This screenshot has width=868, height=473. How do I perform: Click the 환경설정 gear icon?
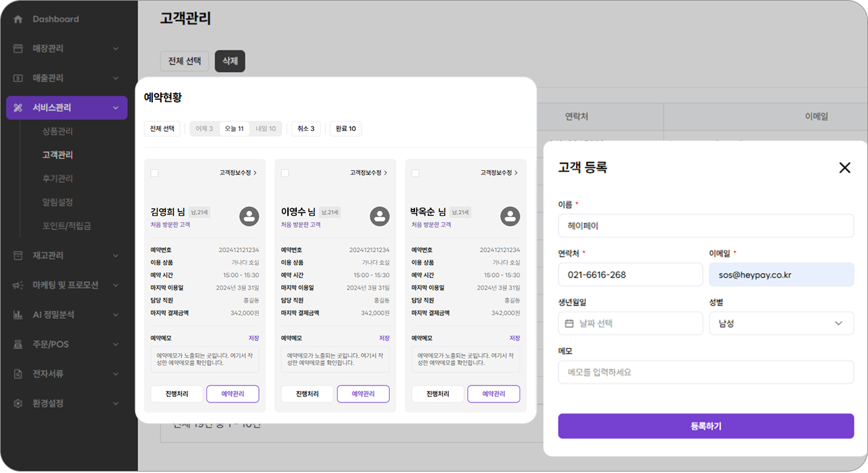(18, 403)
